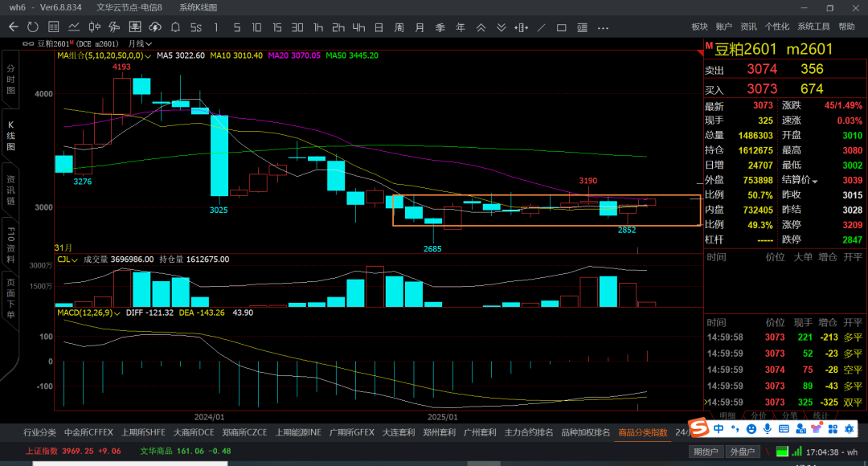The image size is (868, 466).
Task: Click the Sogou input method logo
Action: 698,427
